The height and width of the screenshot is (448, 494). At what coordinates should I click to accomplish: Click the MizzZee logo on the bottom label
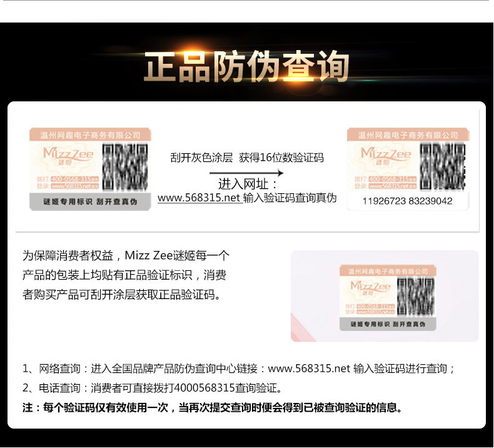coord(370,288)
